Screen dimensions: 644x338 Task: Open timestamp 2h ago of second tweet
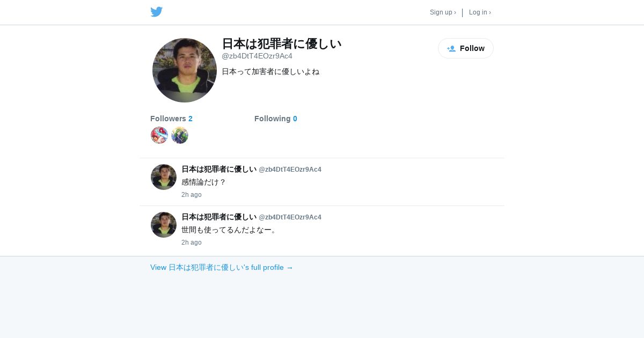(x=192, y=243)
